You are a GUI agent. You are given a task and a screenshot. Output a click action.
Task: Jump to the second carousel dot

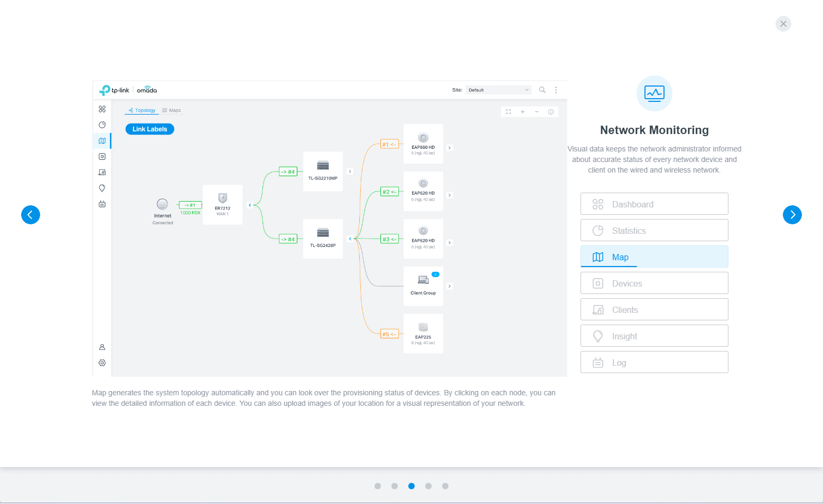tap(395, 486)
